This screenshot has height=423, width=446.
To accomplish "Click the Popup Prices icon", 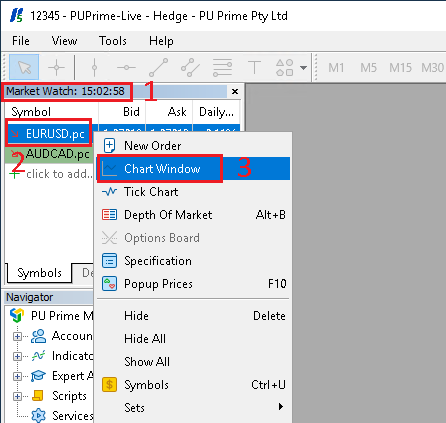I will 109,284.
